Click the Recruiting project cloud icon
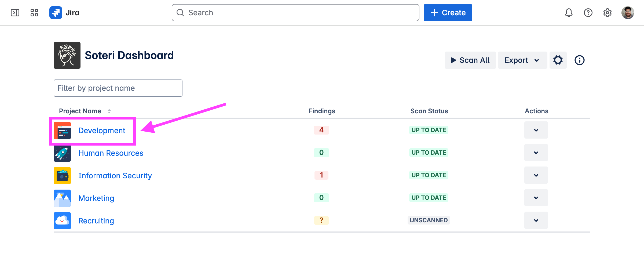This screenshot has width=644, height=275. pyautogui.click(x=62, y=220)
